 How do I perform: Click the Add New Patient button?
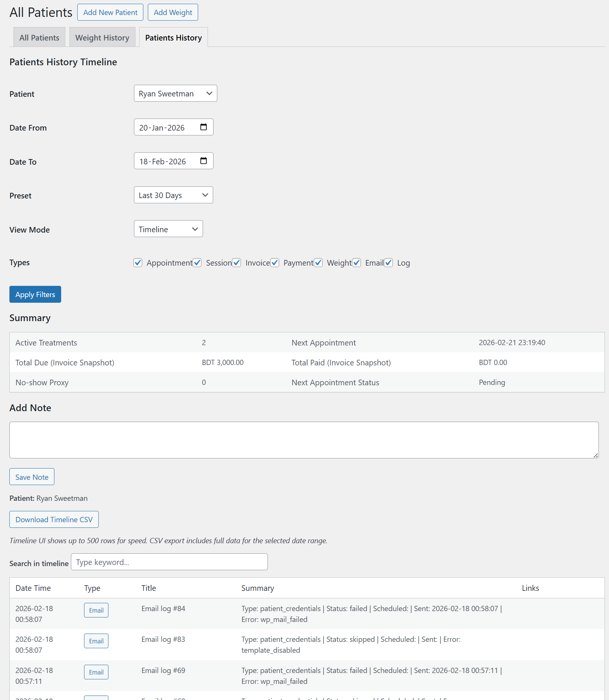click(110, 12)
